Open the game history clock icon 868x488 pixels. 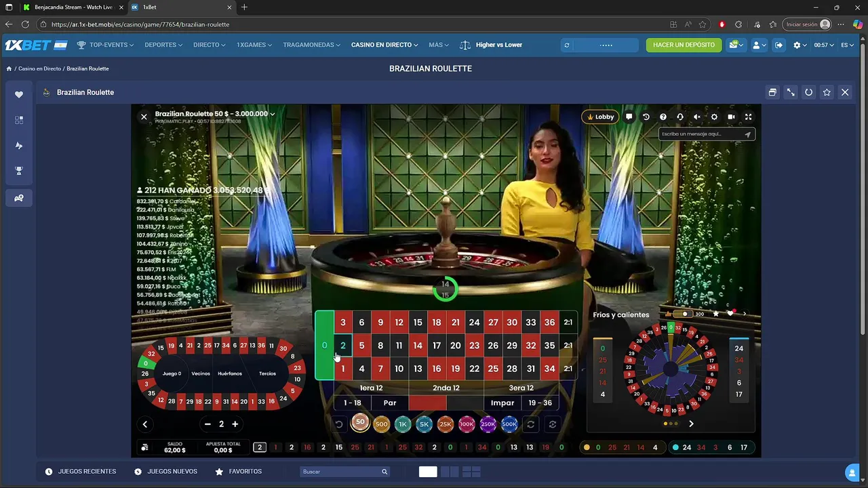pyautogui.click(x=646, y=117)
